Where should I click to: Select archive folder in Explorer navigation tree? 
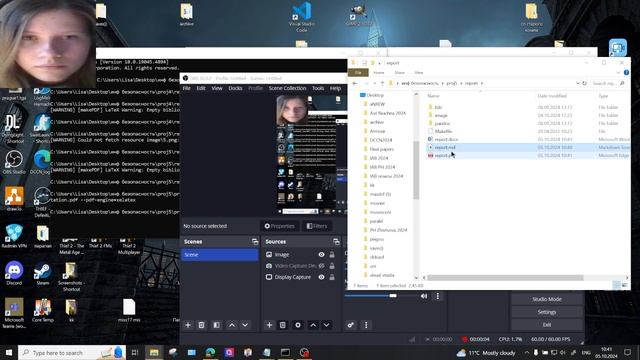pos(377,122)
